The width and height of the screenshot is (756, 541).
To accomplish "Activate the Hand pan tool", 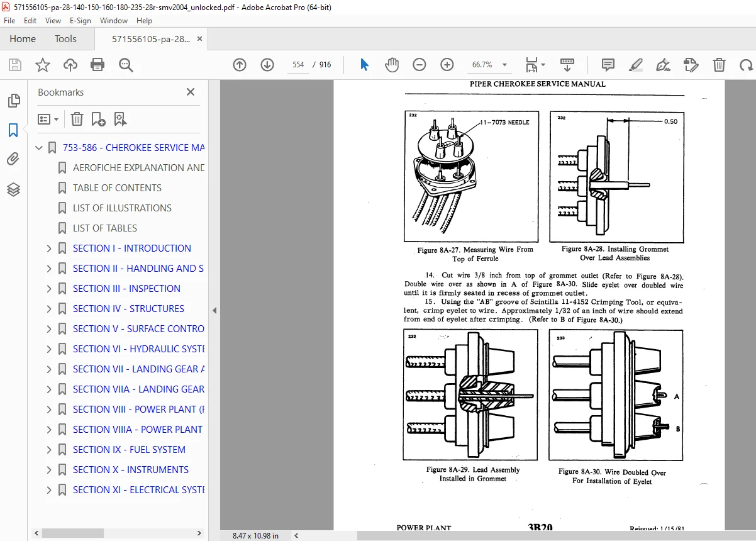I will click(392, 65).
